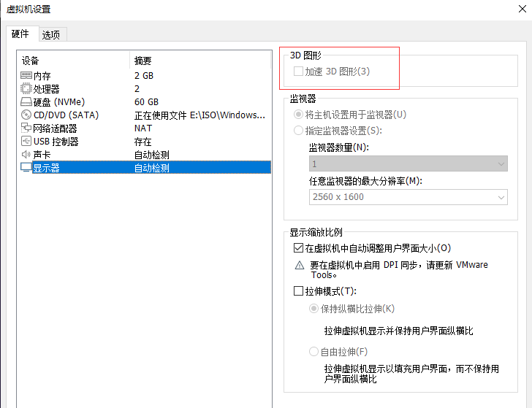This screenshot has width=532, height=408.
Task: Click the 2 GB memory summary value
Action: click(x=144, y=76)
